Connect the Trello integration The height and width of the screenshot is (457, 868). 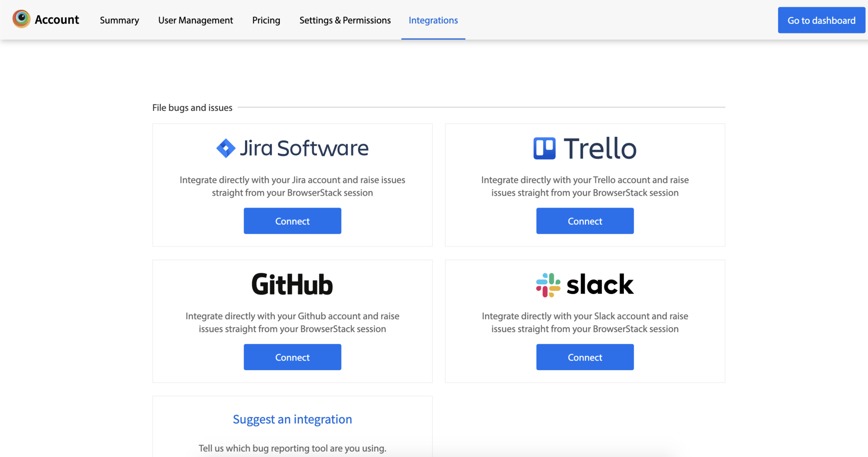pos(585,221)
